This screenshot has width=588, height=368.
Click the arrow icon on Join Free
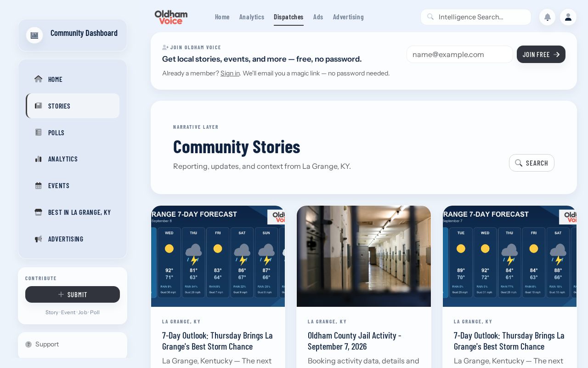click(x=556, y=54)
